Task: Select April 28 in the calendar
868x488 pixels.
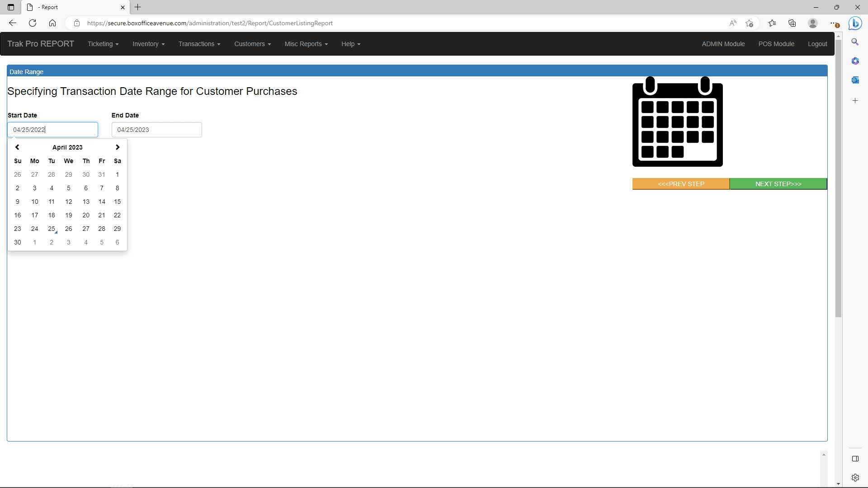Action: click(x=102, y=229)
